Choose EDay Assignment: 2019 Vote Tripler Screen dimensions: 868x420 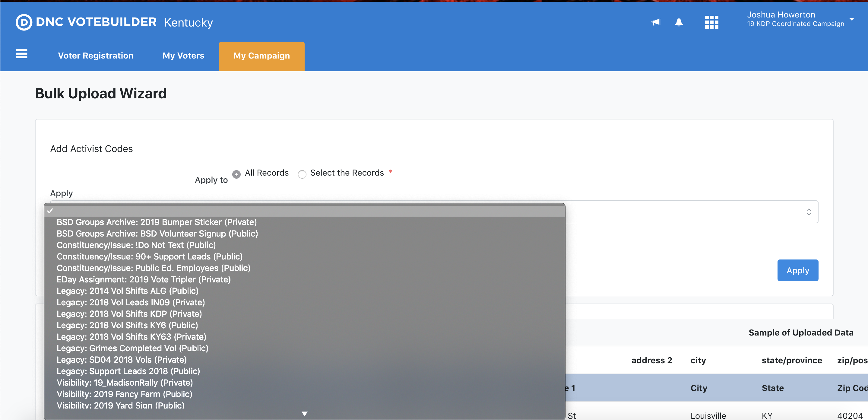tap(144, 279)
